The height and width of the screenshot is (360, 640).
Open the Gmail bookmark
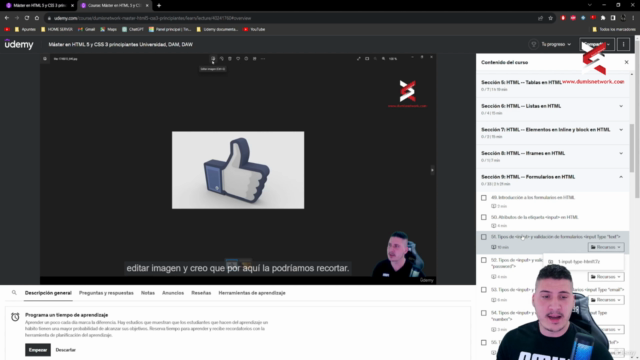[x=87, y=29]
